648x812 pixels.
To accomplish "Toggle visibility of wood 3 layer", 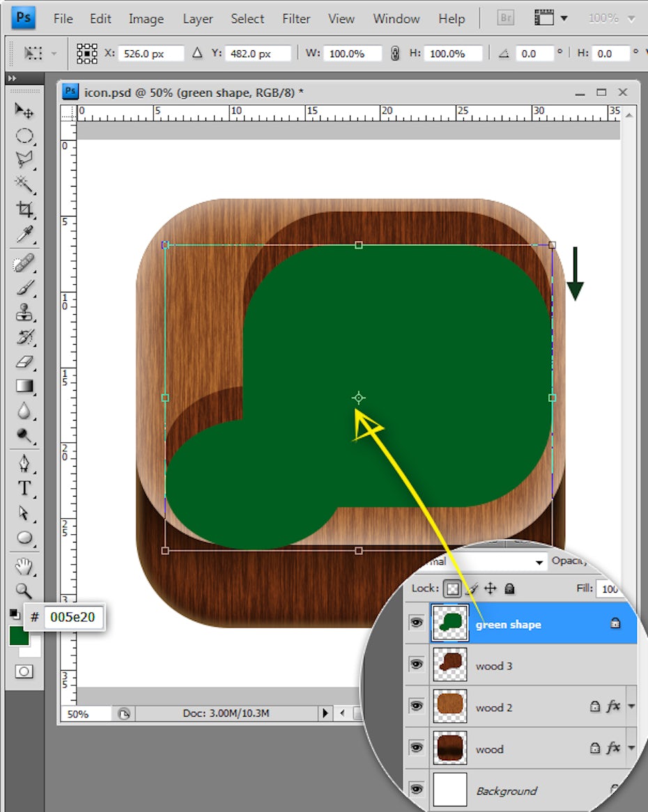I will coord(417,665).
